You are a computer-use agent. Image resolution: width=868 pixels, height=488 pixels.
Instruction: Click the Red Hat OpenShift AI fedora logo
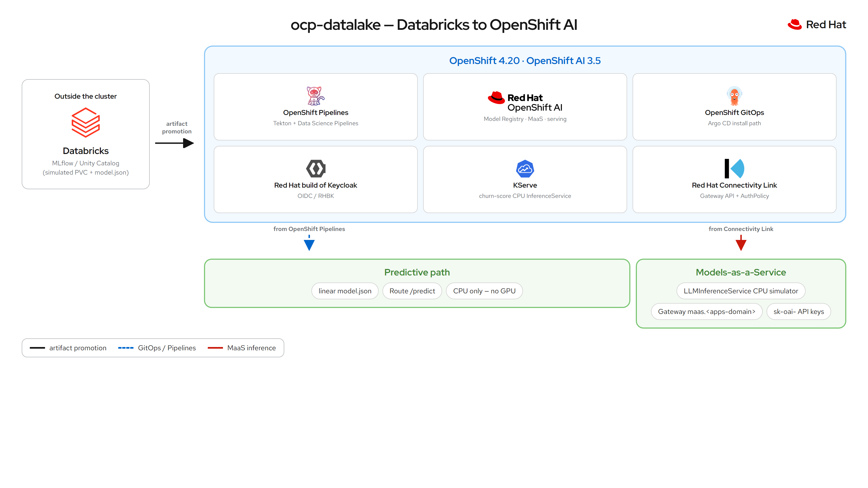(x=496, y=98)
